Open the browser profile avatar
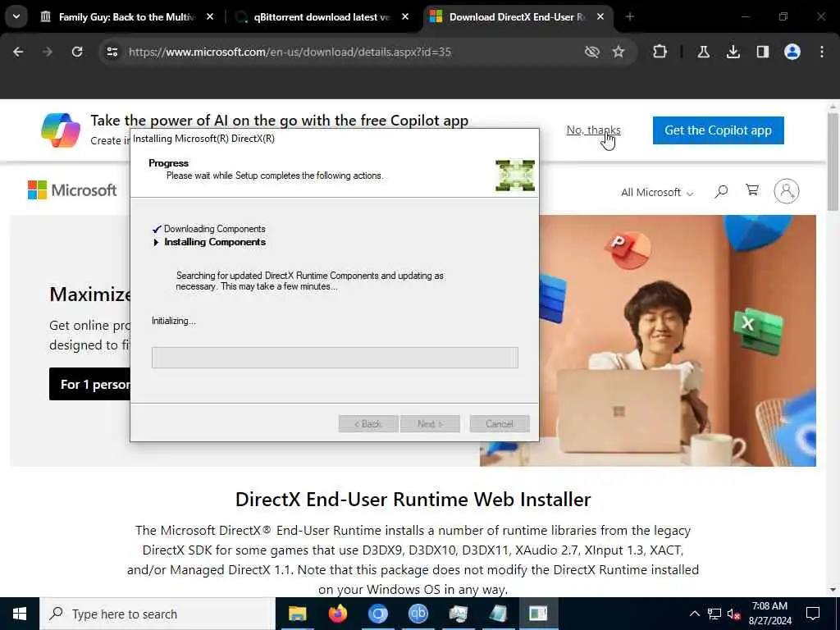Viewport: 840px width, 630px height. coord(792,52)
